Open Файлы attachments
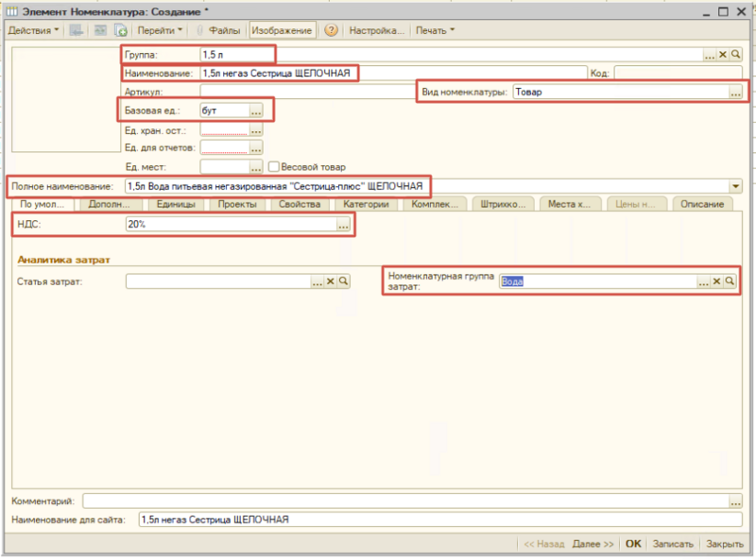 tap(219, 30)
